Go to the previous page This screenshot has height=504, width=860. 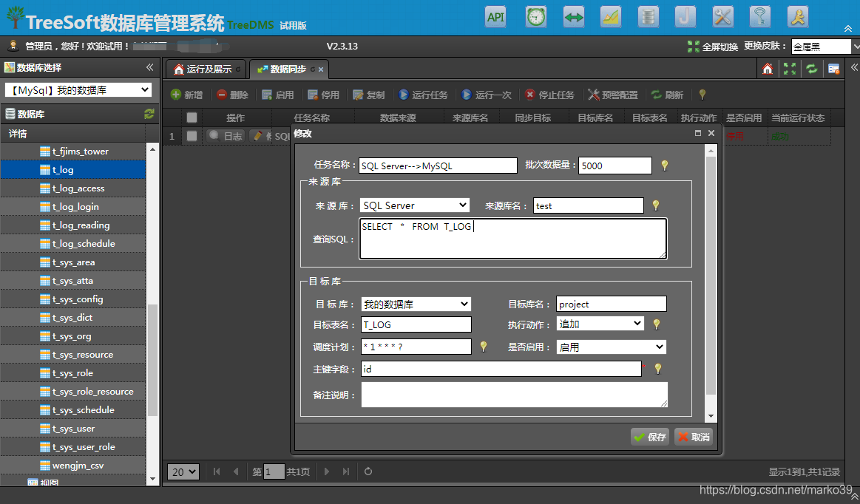[236, 471]
